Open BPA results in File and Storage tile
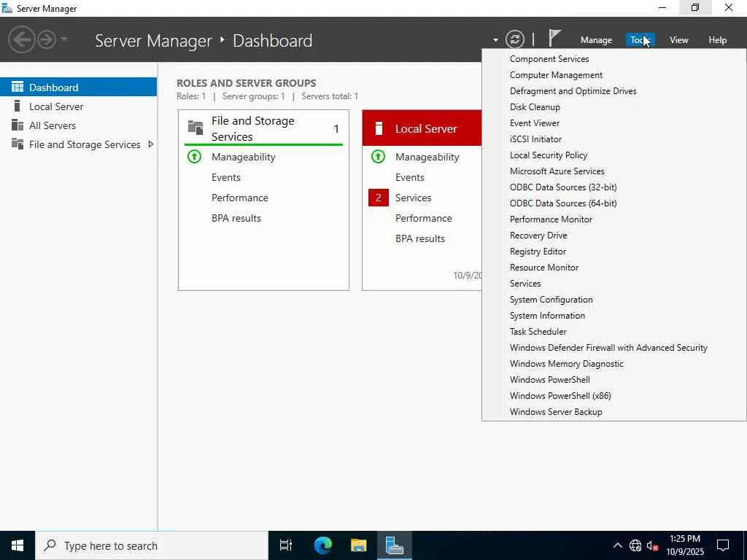 pos(236,218)
